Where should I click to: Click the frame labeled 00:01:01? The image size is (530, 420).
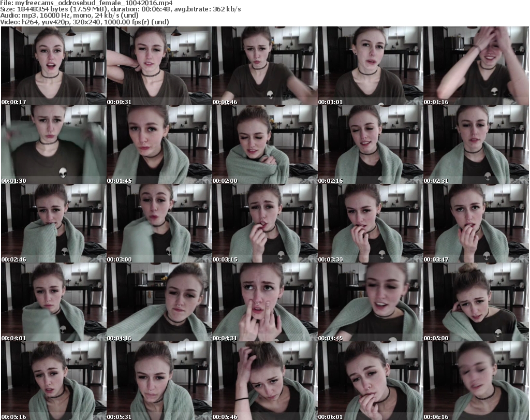370,66
